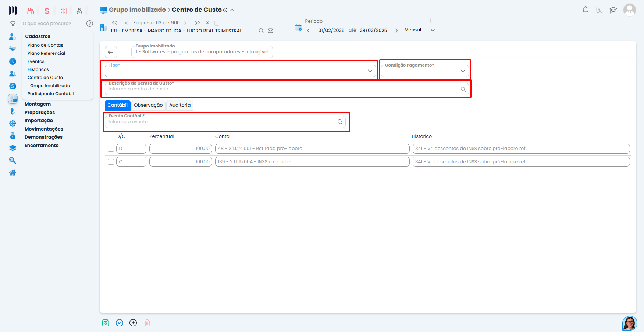Click the Descrição do Centro de Custo field
This screenshot has width=644, height=332.
click(281, 89)
